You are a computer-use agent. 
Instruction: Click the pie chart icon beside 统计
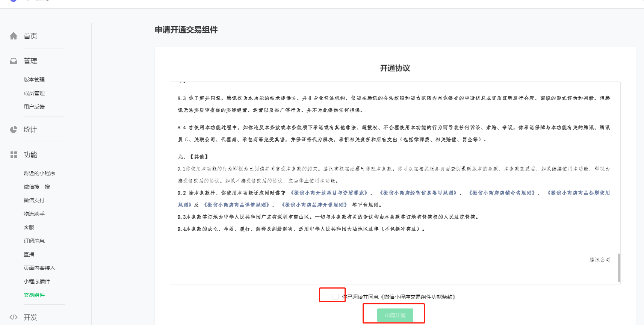click(x=14, y=129)
